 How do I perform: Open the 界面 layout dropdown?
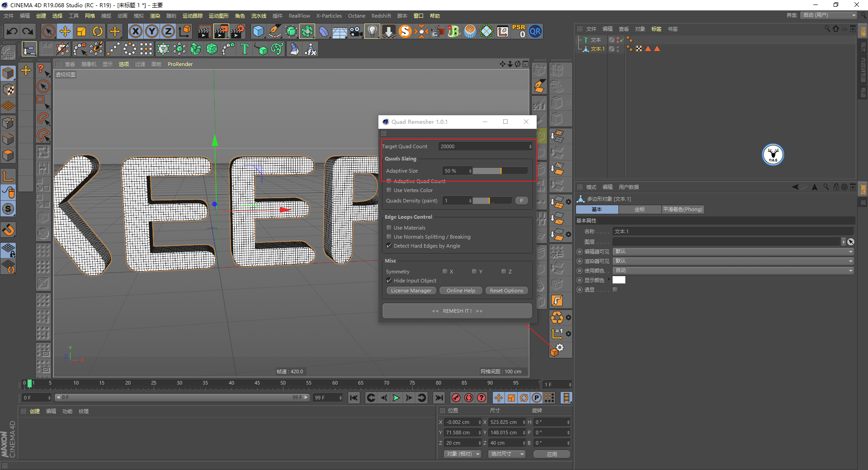coord(829,15)
